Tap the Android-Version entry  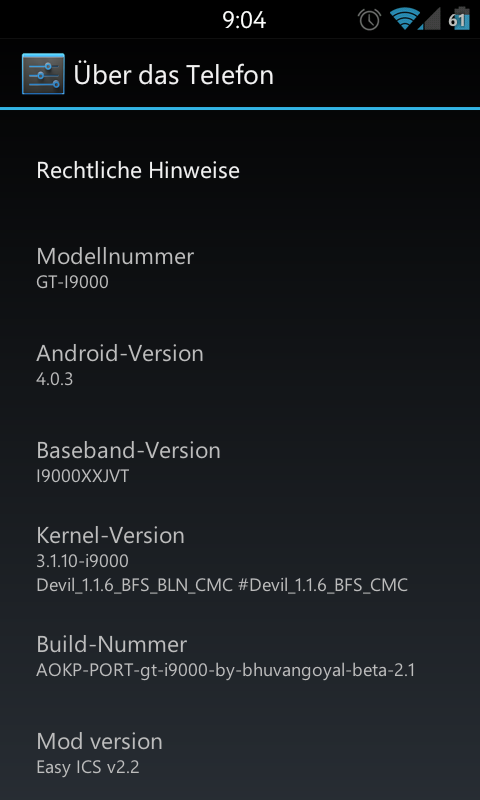pos(240,364)
